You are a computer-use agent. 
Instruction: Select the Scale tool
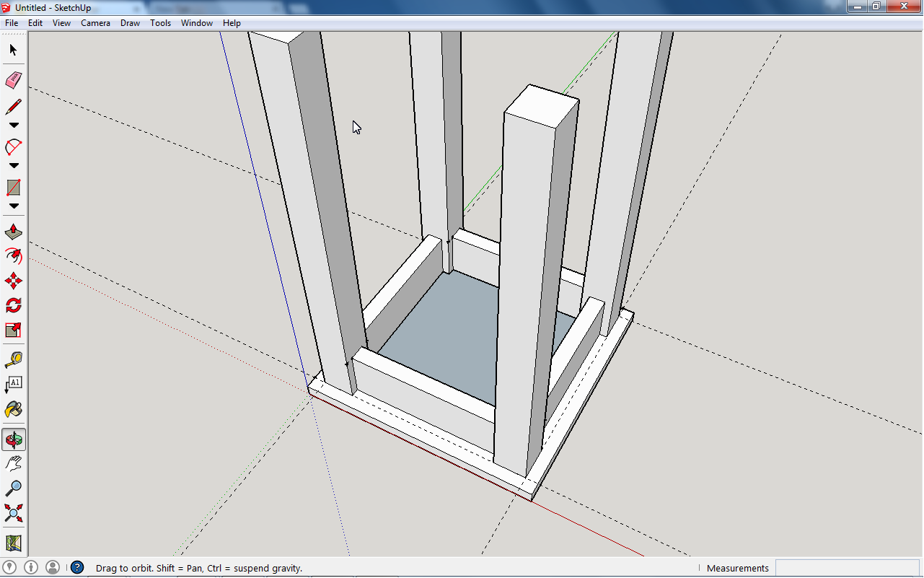coord(14,330)
